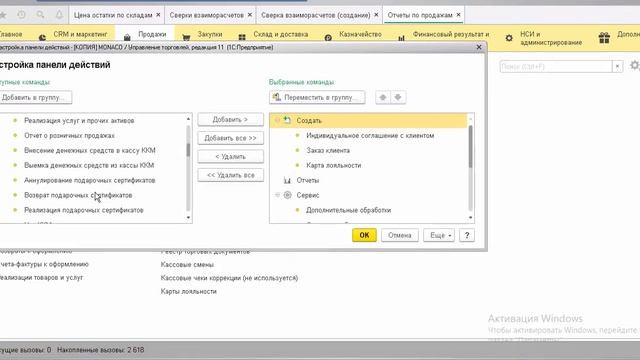This screenshot has height=360, width=640.
Task: Click Добавить в группу button
Action: click(x=35, y=97)
